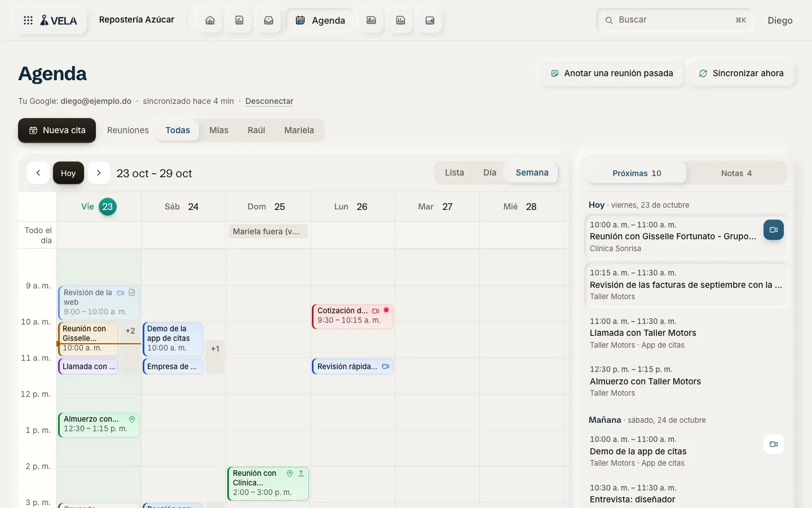
Task: Join video call for Demo de la app de citas in sidebar
Action: tap(774, 444)
